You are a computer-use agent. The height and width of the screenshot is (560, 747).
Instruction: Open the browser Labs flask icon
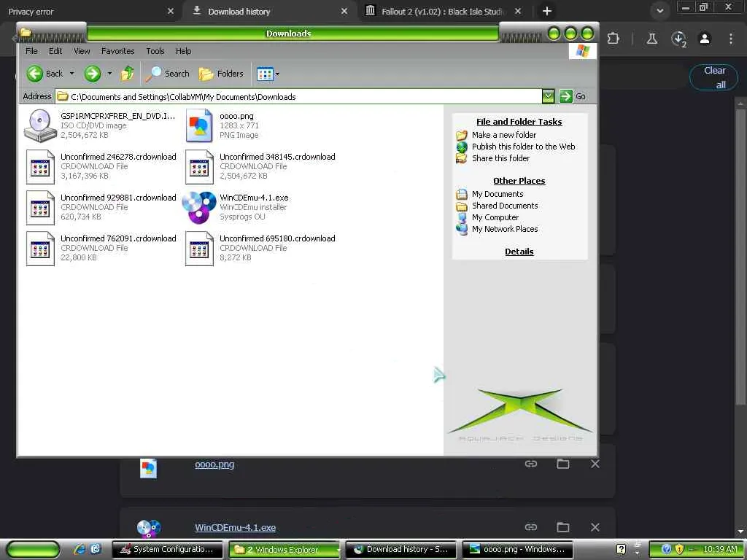pos(651,39)
